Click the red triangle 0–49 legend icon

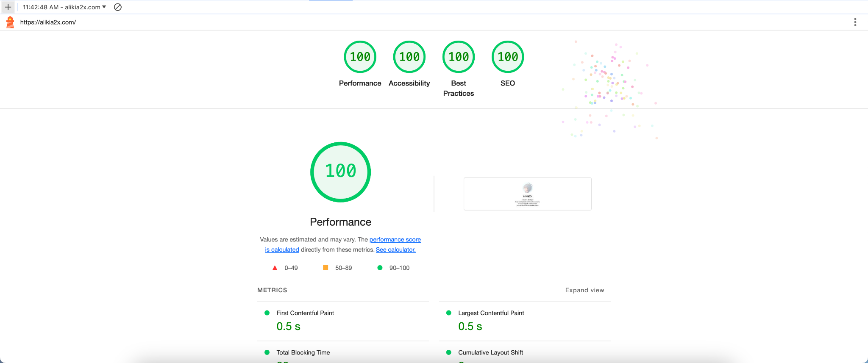[275, 268]
